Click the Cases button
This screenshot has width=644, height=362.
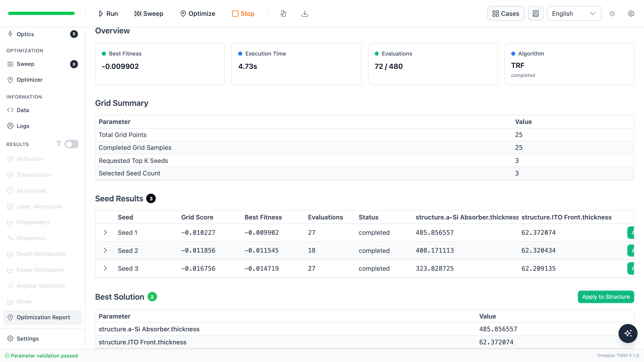click(x=506, y=14)
